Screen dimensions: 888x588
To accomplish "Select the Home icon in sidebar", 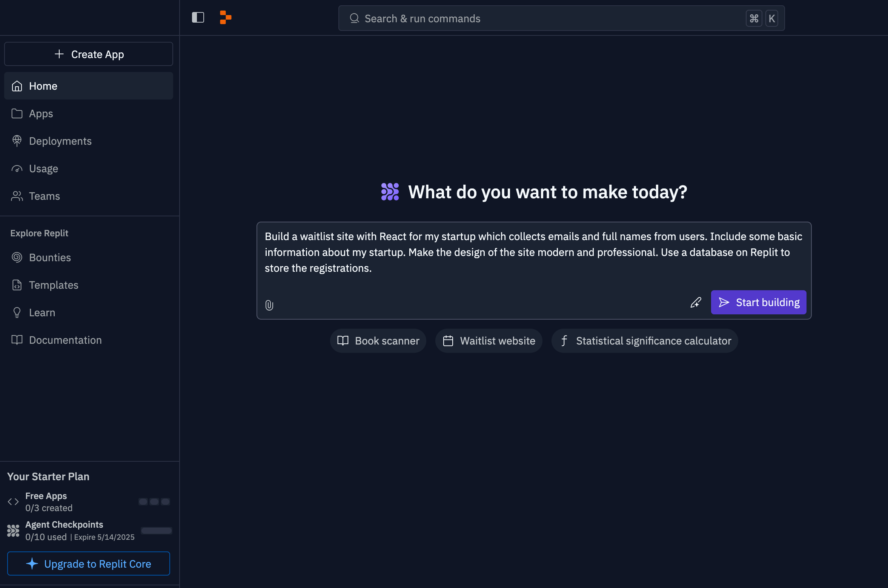I will click(17, 86).
